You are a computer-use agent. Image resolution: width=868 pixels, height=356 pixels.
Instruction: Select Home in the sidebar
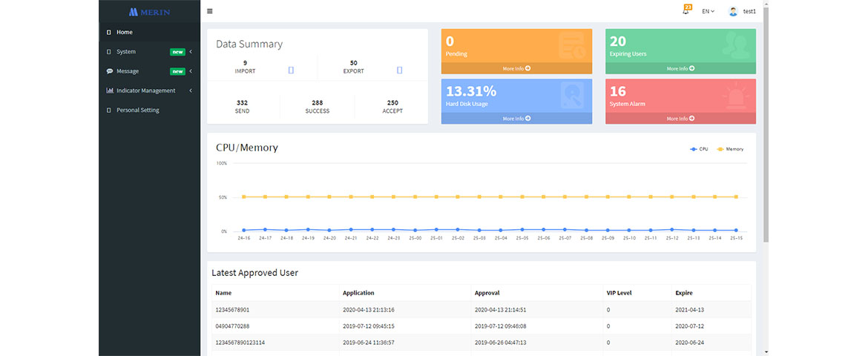pos(125,32)
